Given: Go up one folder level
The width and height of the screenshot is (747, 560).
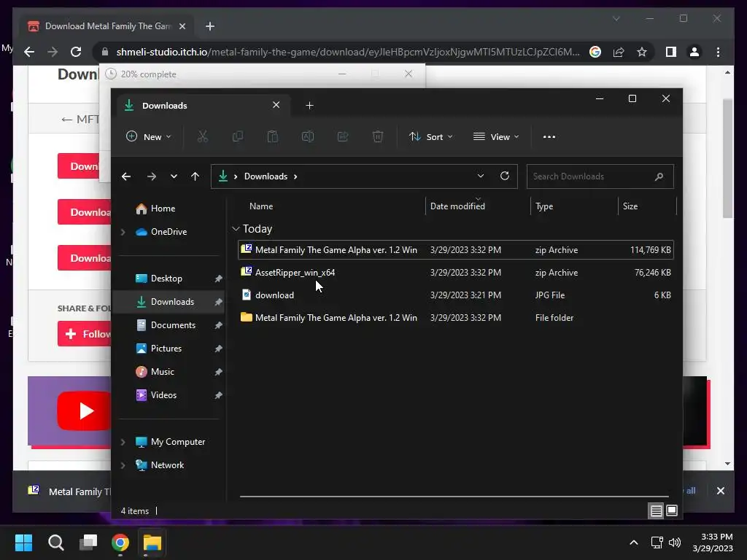Looking at the screenshot, I should [195, 176].
